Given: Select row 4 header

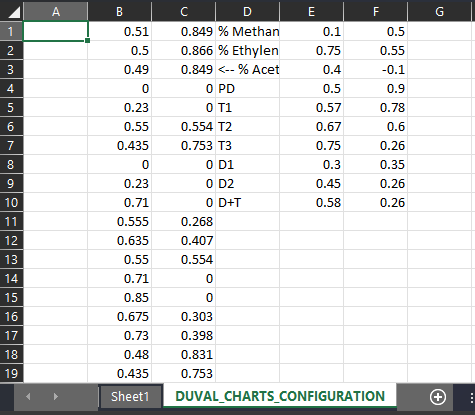Looking at the screenshot, I should tap(11, 88).
